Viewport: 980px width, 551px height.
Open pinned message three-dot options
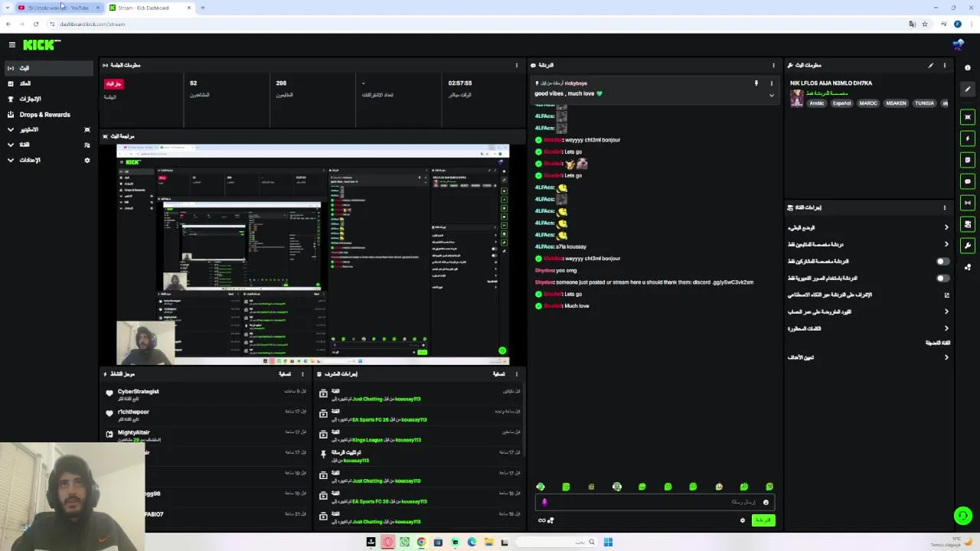click(x=771, y=83)
